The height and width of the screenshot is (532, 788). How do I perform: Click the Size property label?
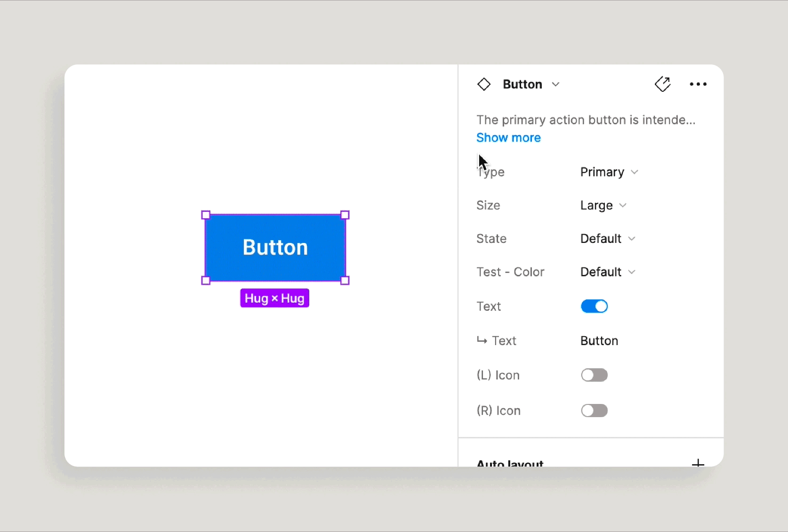pos(488,205)
